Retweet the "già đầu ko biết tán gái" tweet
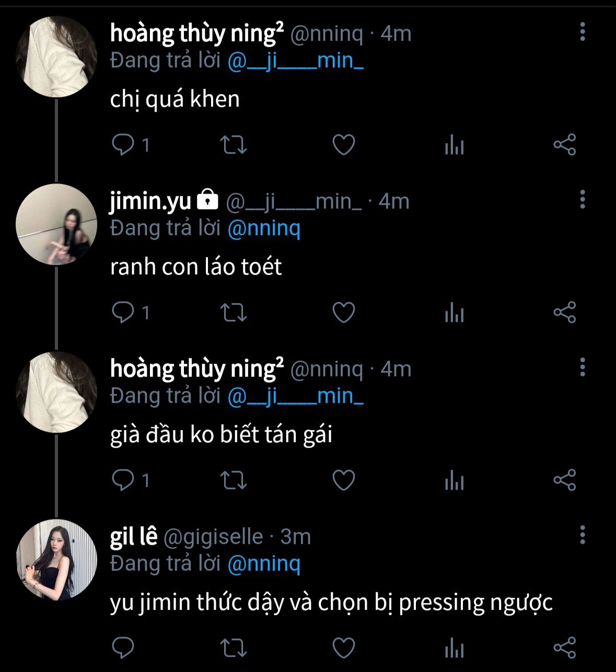616x672 pixels. (233, 480)
